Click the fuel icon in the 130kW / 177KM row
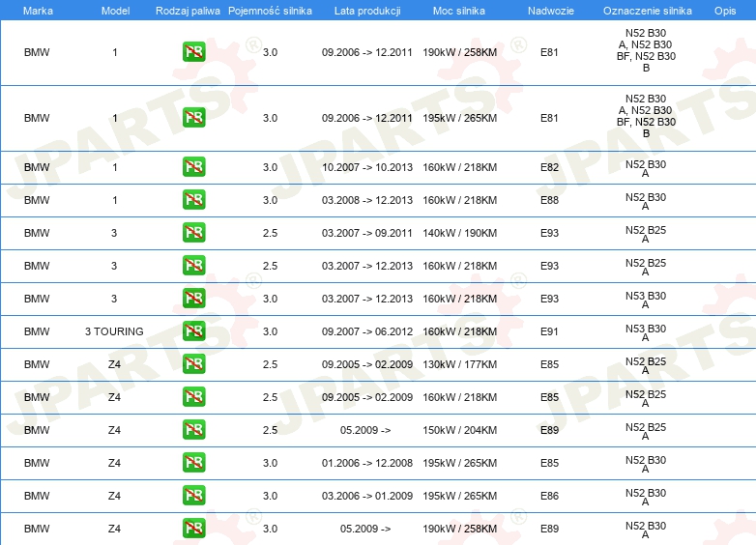The height and width of the screenshot is (545, 756). click(193, 363)
